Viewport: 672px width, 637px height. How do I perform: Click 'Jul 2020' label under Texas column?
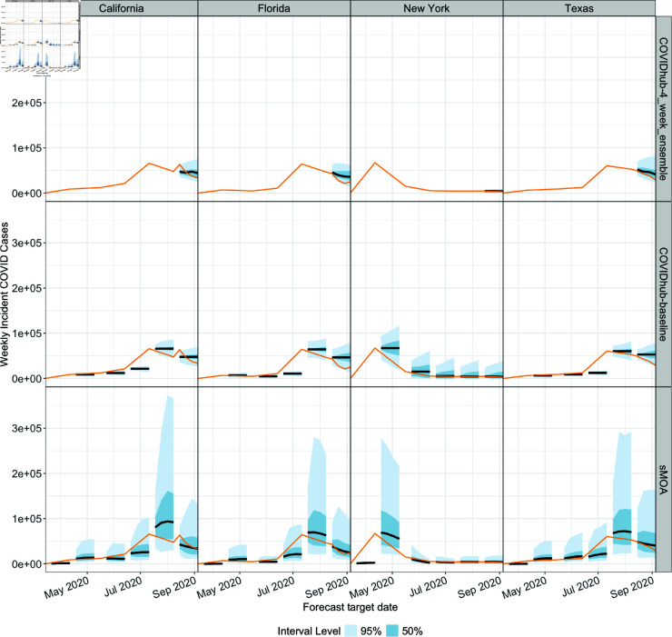pyautogui.click(x=580, y=587)
